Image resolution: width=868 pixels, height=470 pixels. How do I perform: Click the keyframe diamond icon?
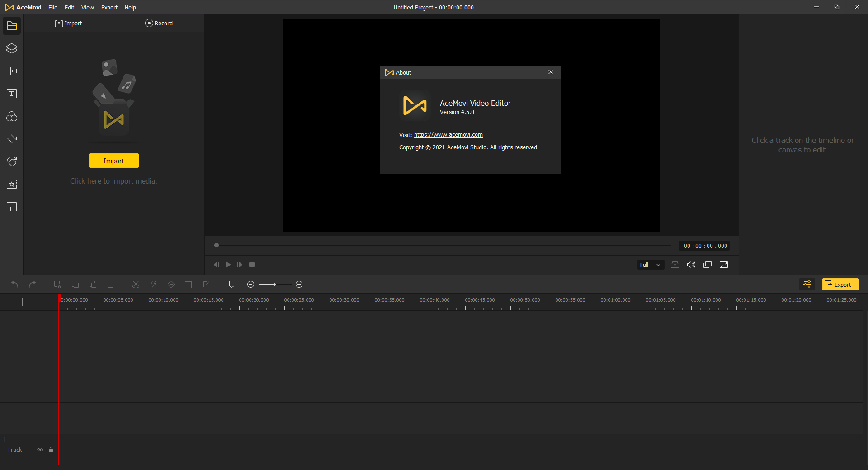click(171, 284)
